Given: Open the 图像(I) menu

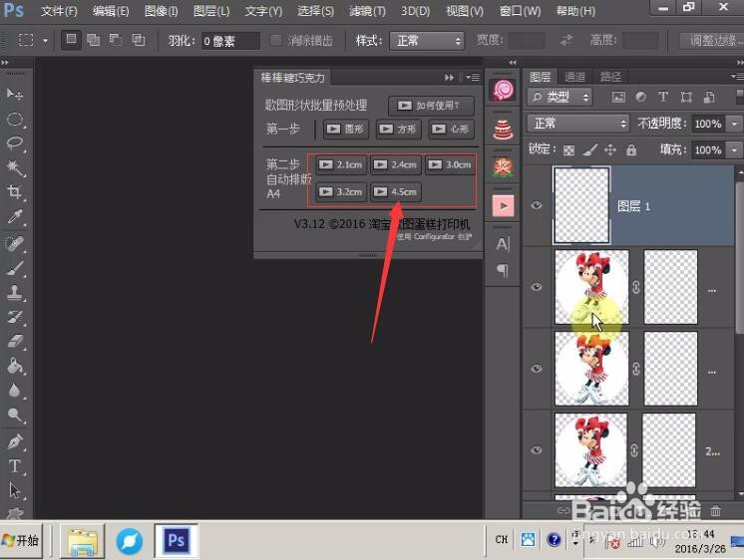Looking at the screenshot, I should click(x=162, y=11).
